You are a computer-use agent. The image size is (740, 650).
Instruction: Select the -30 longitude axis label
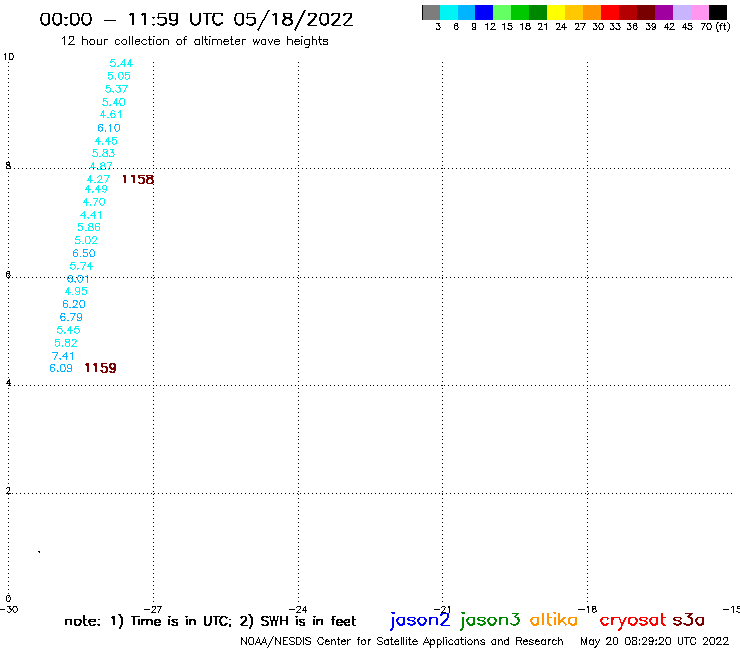[9, 609]
